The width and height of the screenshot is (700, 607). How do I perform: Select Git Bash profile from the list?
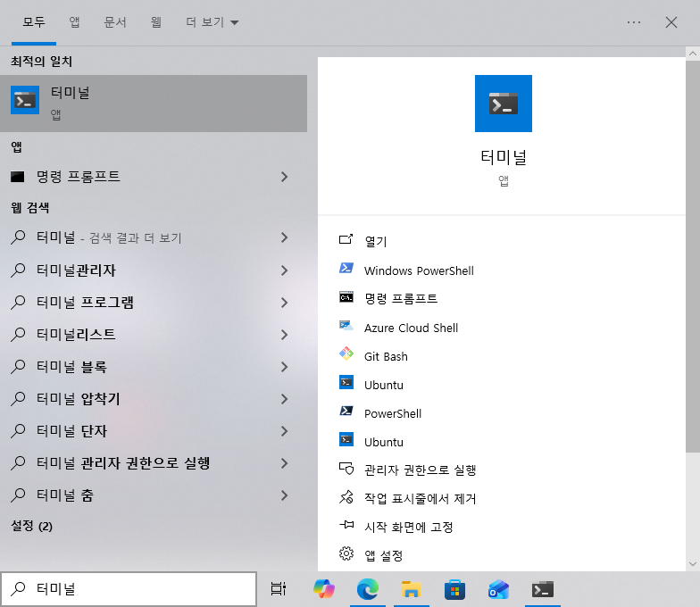(386, 356)
